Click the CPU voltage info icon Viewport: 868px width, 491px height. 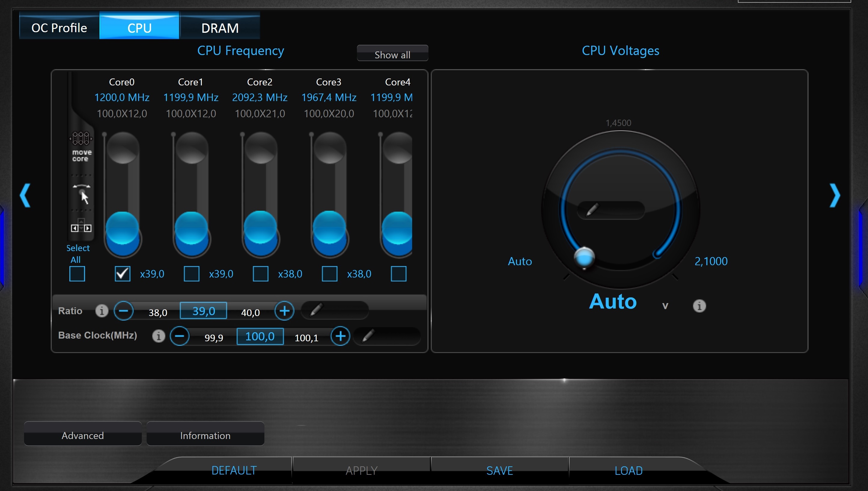[x=699, y=305]
